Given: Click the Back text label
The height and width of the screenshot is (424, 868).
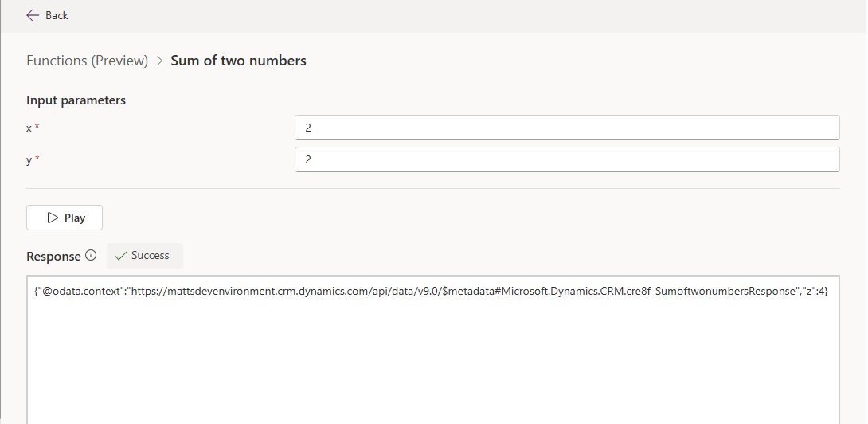Looking at the screenshot, I should tap(57, 15).
